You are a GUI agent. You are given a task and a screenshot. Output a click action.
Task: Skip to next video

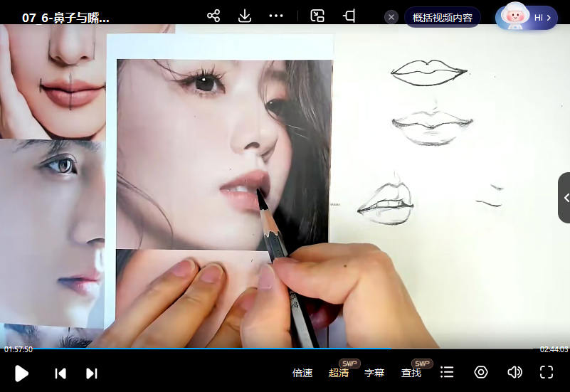pos(91,373)
